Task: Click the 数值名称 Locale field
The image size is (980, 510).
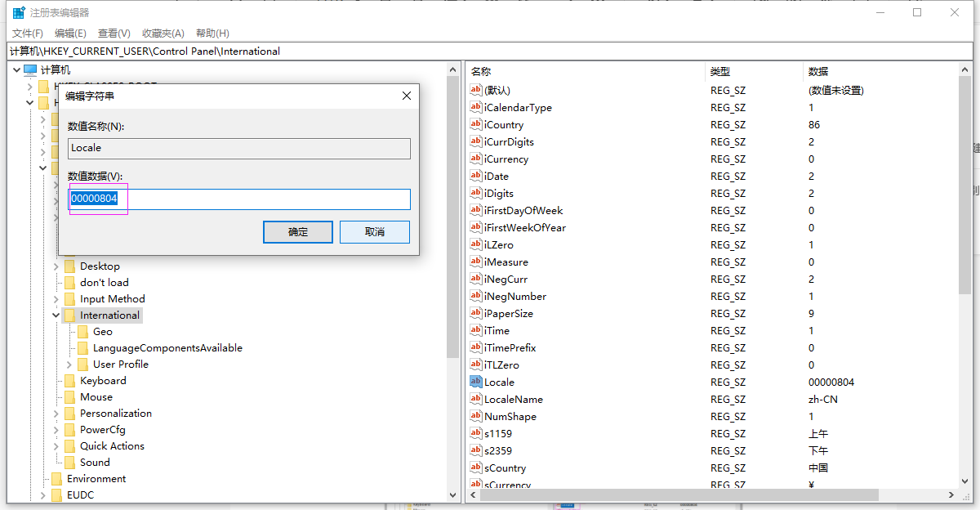Action: tap(239, 148)
